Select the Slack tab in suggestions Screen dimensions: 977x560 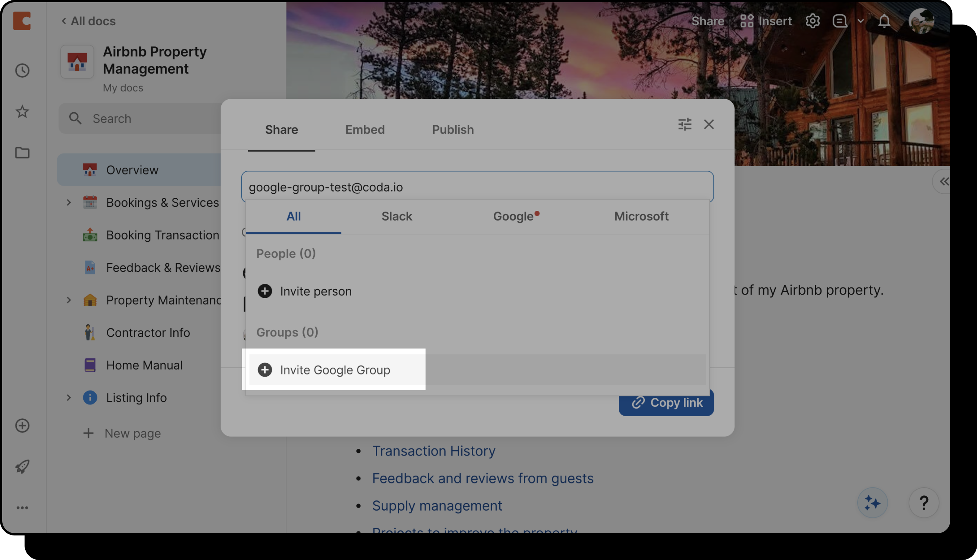tap(396, 216)
